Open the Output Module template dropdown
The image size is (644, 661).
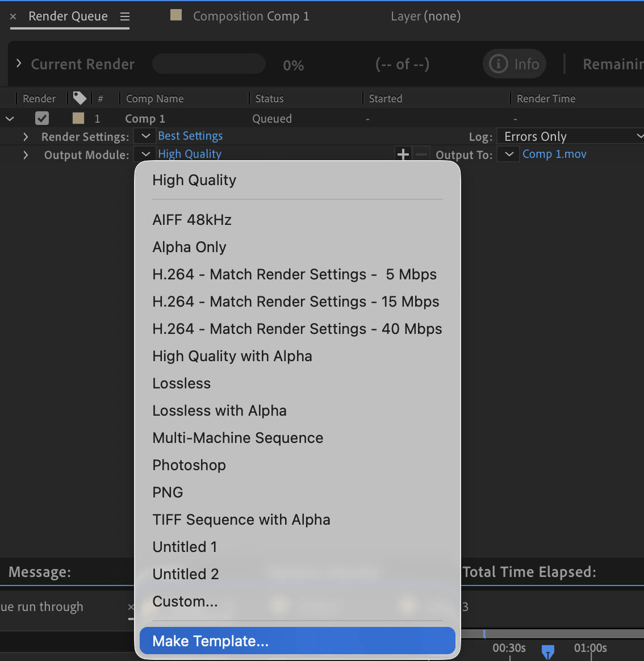click(x=144, y=154)
